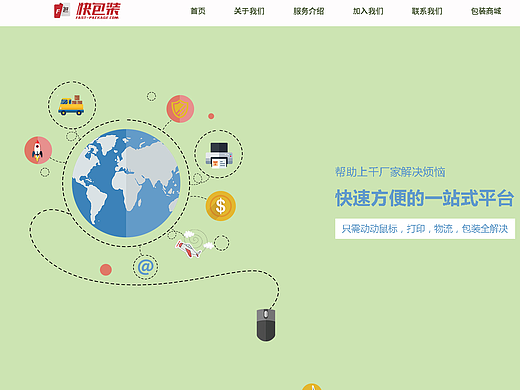Click the yellow delivery truck icon
The image size is (520, 390).
click(71, 105)
